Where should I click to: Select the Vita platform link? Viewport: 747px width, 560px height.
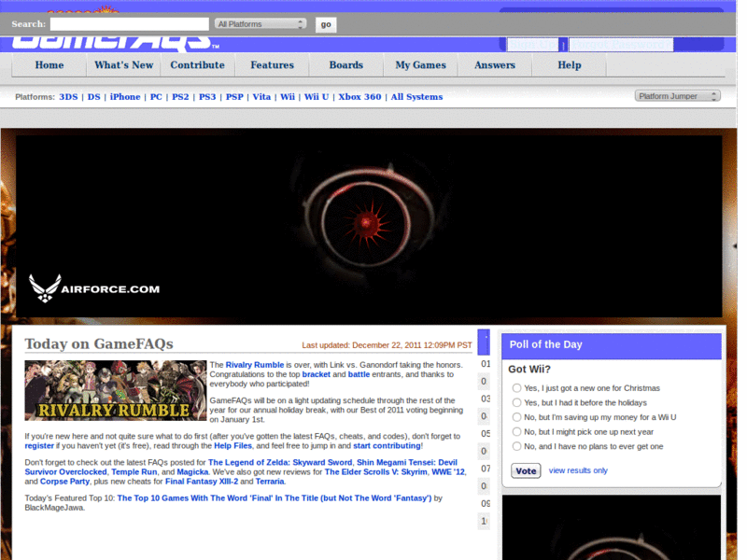tap(261, 97)
